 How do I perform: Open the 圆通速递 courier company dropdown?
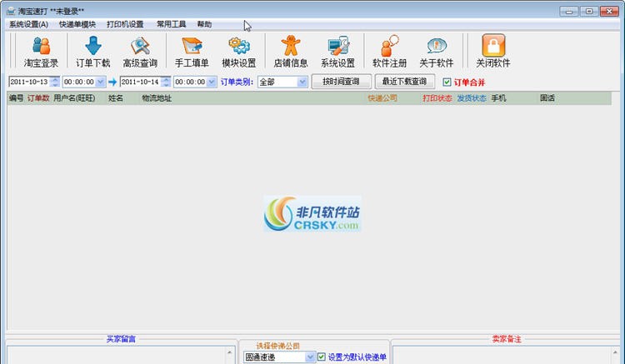click(x=310, y=357)
